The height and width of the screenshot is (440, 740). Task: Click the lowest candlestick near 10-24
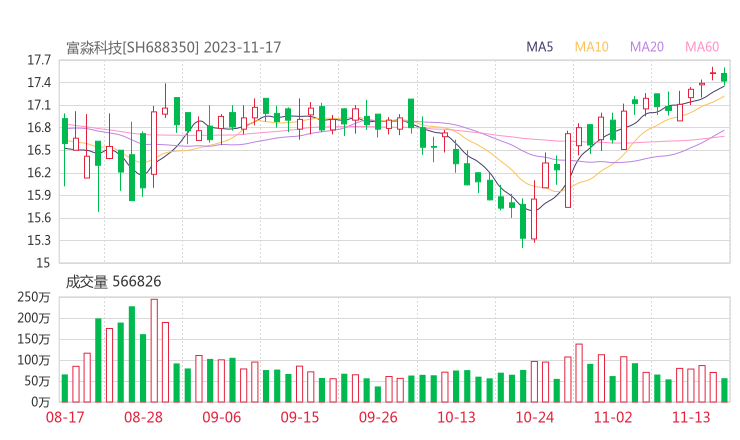522,222
